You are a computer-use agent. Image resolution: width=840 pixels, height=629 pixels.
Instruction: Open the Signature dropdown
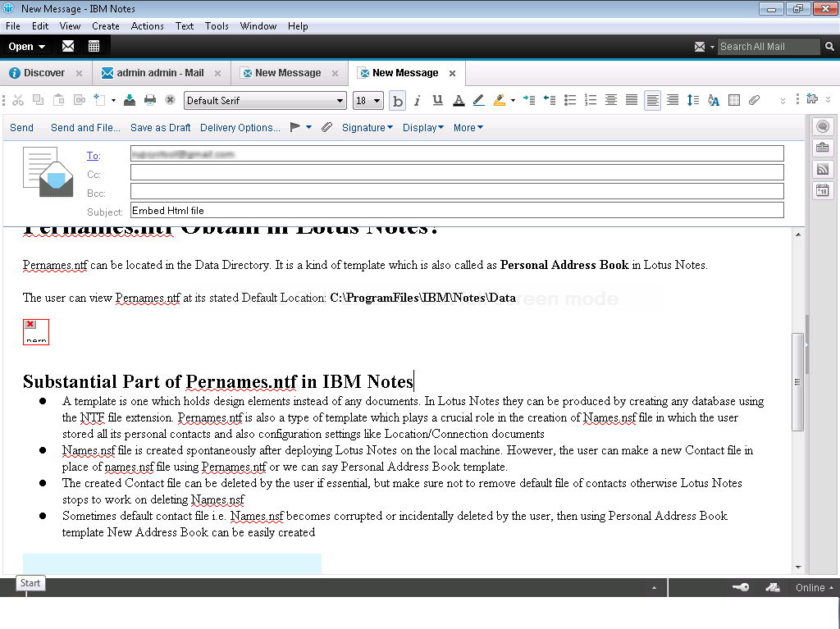click(x=367, y=127)
